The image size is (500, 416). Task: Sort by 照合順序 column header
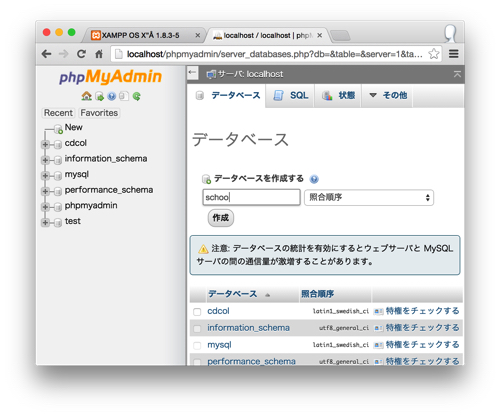tap(317, 294)
